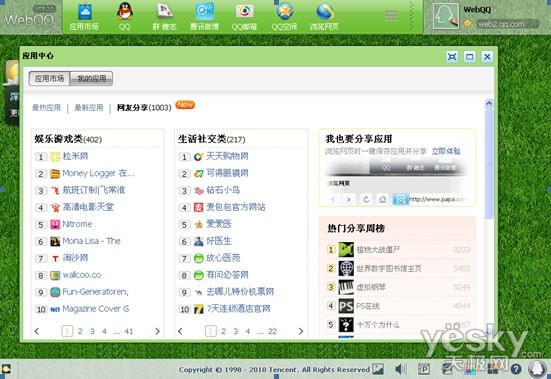Screen dimensions: 551x379
Task: Click the QQ penguin icon in bottom-right corner
Action: (537, 369)
